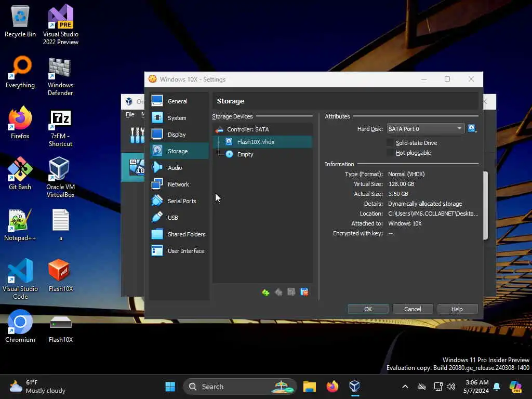Viewport: 532px width, 399px height.
Task: Open the Firefox desktop shortcut
Action: pos(20,123)
